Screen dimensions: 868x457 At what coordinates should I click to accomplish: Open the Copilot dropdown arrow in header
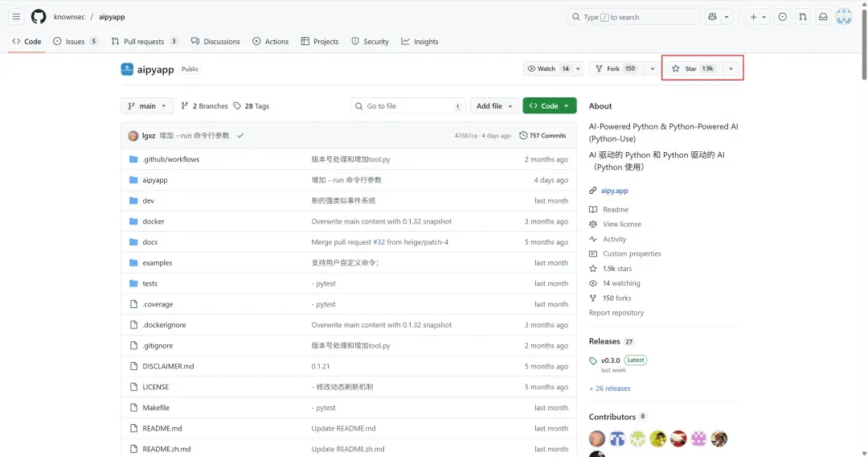[x=727, y=17]
